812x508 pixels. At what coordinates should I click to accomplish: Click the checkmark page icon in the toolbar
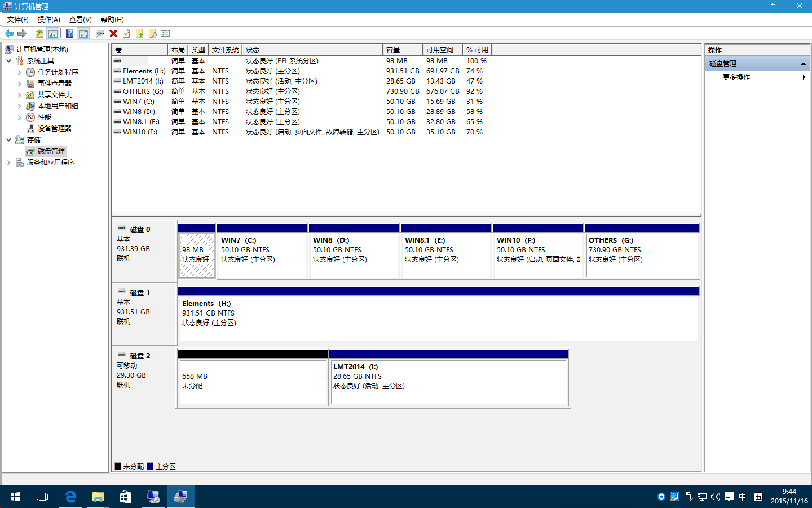click(126, 34)
